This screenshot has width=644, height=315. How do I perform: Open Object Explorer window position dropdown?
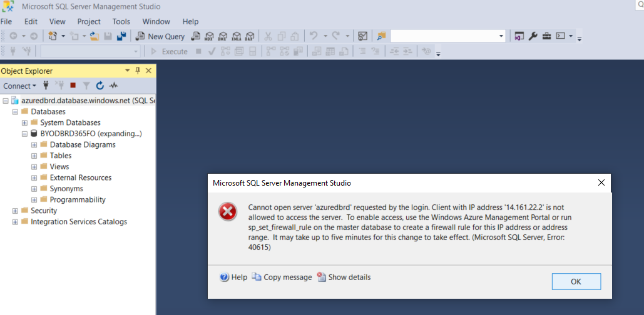click(x=127, y=71)
